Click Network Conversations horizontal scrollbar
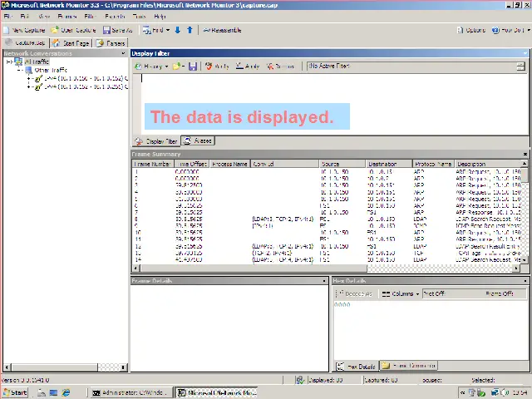 click(x=55, y=367)
